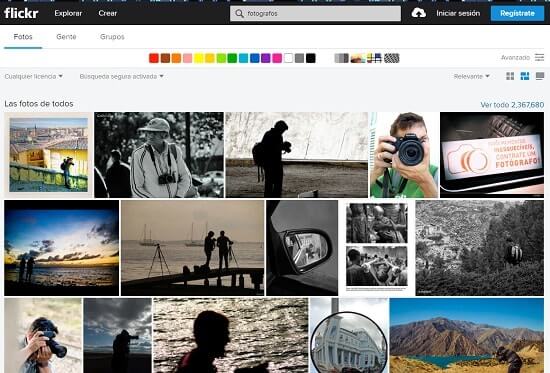Viewport: 550px width, 373px height.
Task: Switch to large story view icon
Action: (x=540, y=76)
